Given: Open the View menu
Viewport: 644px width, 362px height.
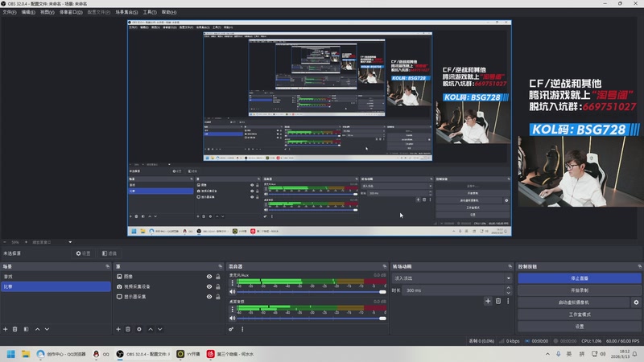Looking at the screenshot, I should (47, 12).
